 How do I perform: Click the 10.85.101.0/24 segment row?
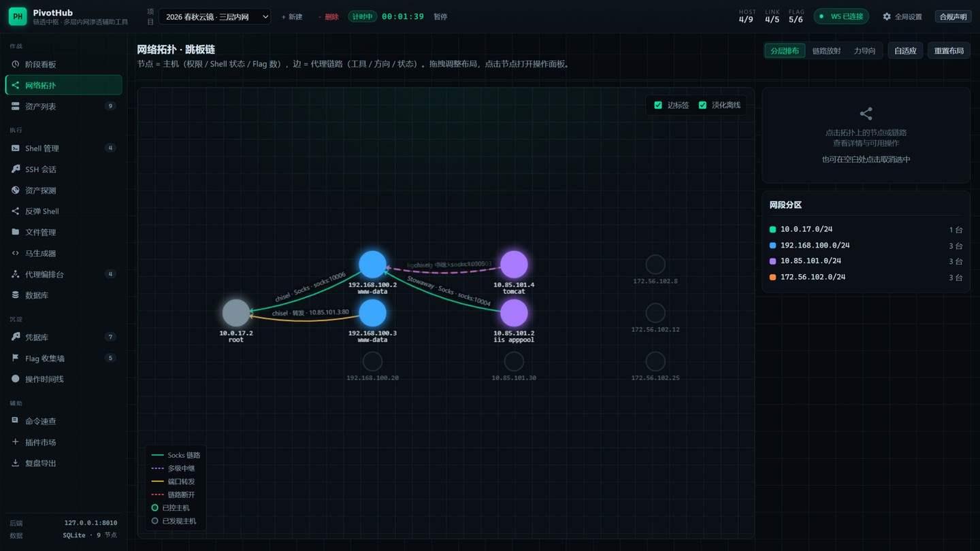[866, 261]
